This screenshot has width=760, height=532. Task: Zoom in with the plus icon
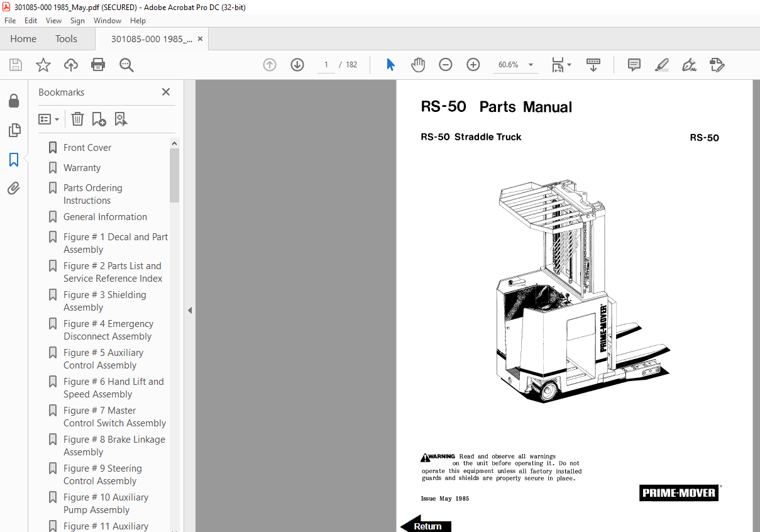473,65
